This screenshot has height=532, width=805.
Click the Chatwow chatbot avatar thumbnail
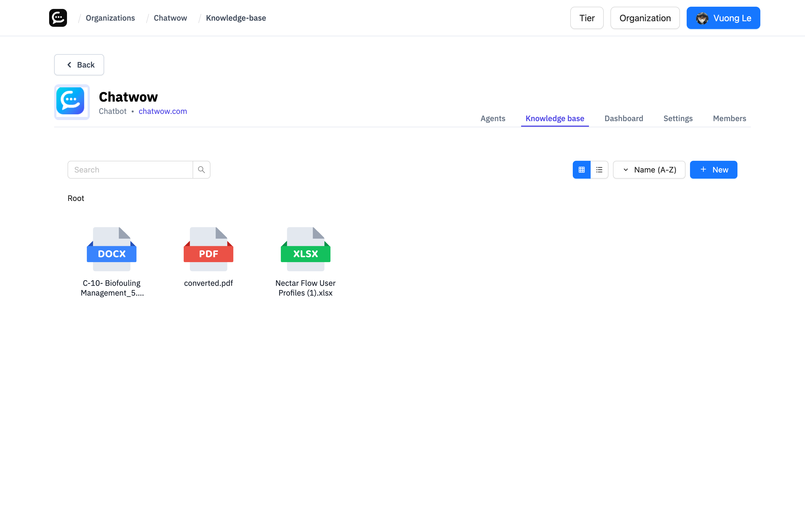click(x=71, y=101)
